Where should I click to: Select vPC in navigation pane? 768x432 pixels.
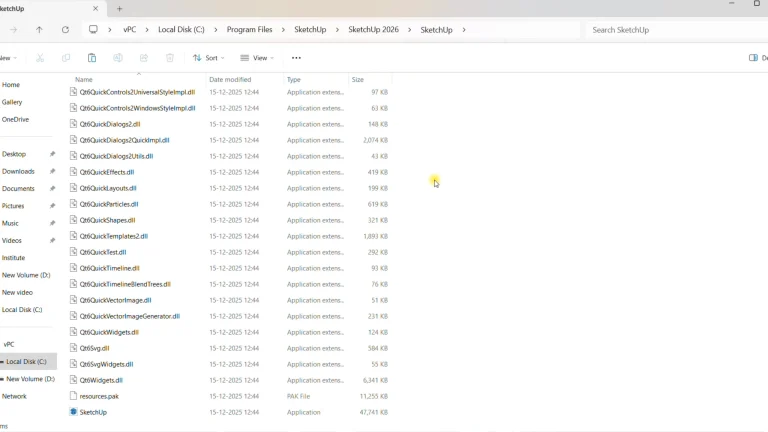(x=9, y=344)
